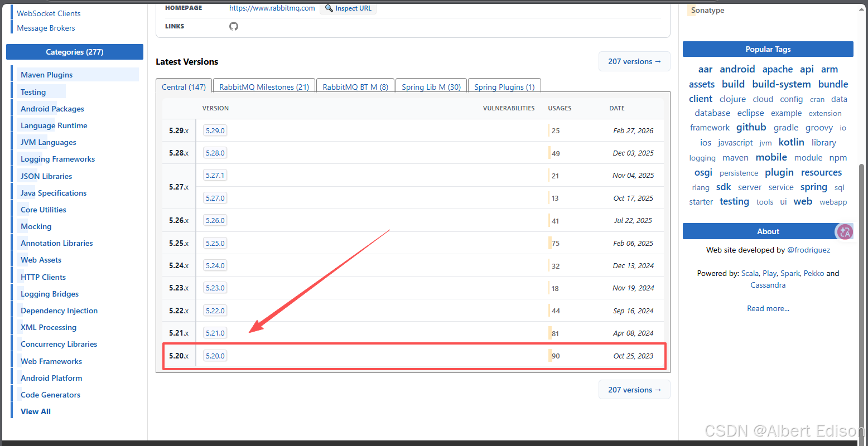Click the build-system popular tag

782,84
